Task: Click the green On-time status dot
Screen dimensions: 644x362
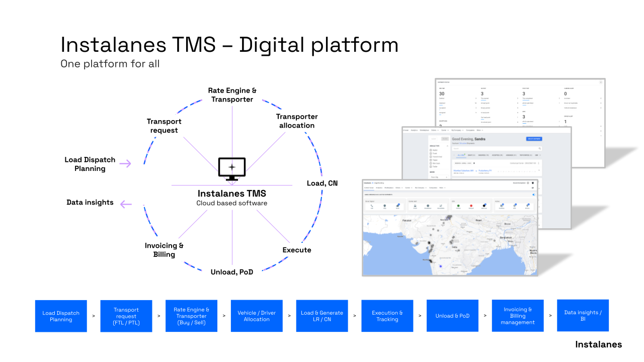Action: pyautogui.click(x=457, y=206)
